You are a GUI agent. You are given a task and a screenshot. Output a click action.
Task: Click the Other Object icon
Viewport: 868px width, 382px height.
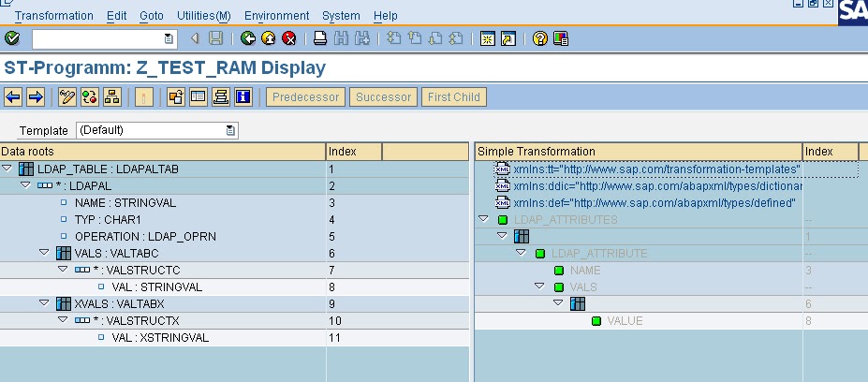[176, 97]
